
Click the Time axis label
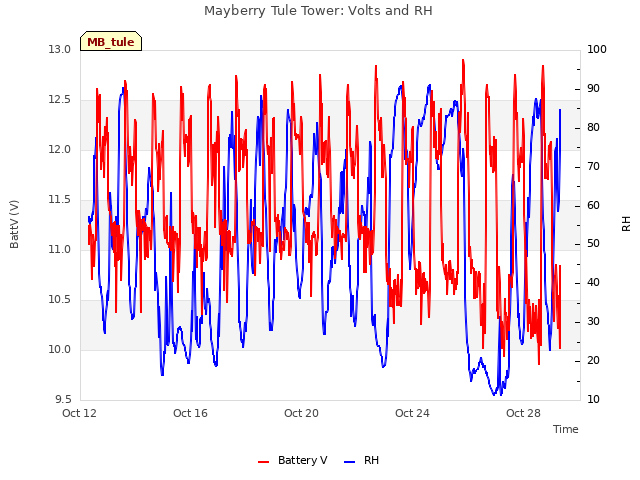pyautogui.click(x=566, y=429)
